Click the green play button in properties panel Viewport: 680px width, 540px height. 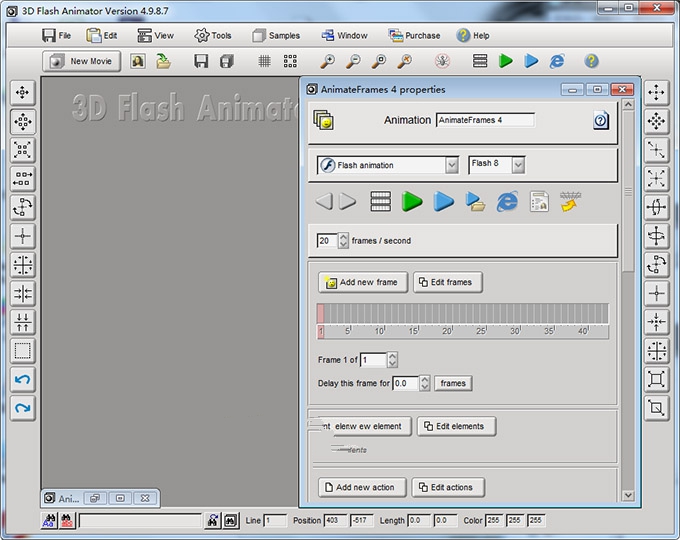[412, 202]
